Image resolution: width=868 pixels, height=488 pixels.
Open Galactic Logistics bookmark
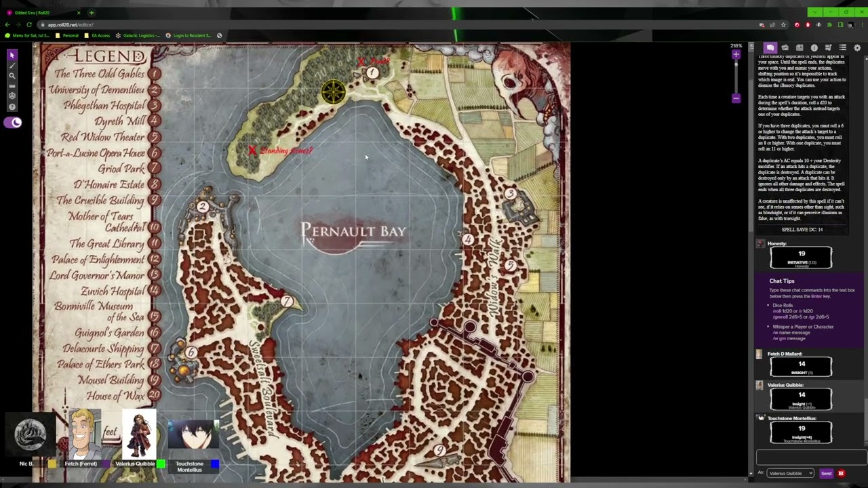tap(138, 35)
